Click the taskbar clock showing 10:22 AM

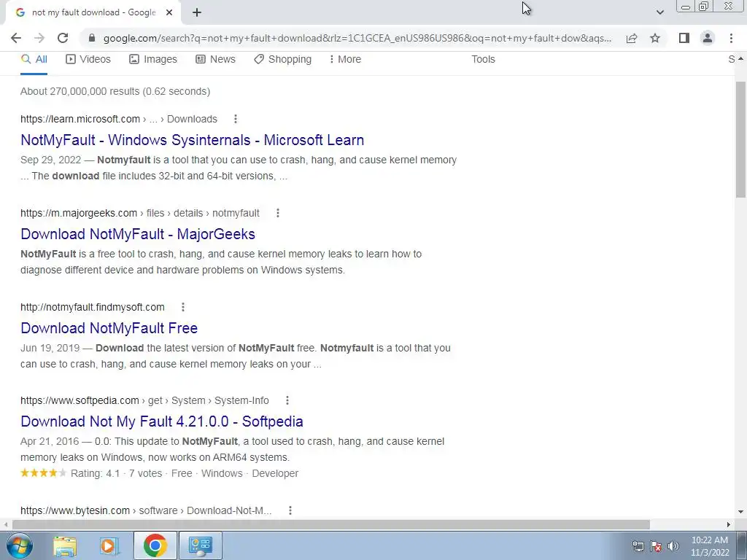(710, 546)
